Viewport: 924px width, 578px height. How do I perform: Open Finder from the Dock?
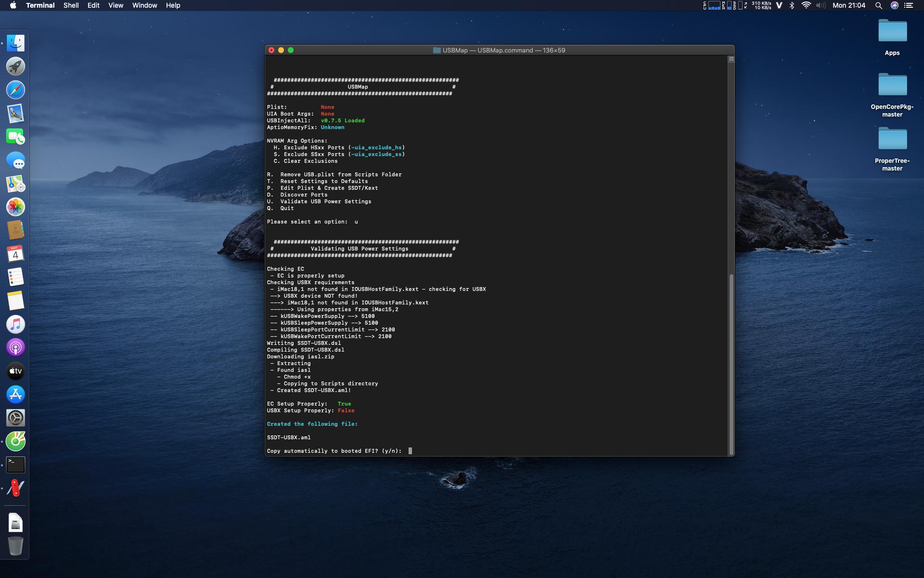[15, 43]
